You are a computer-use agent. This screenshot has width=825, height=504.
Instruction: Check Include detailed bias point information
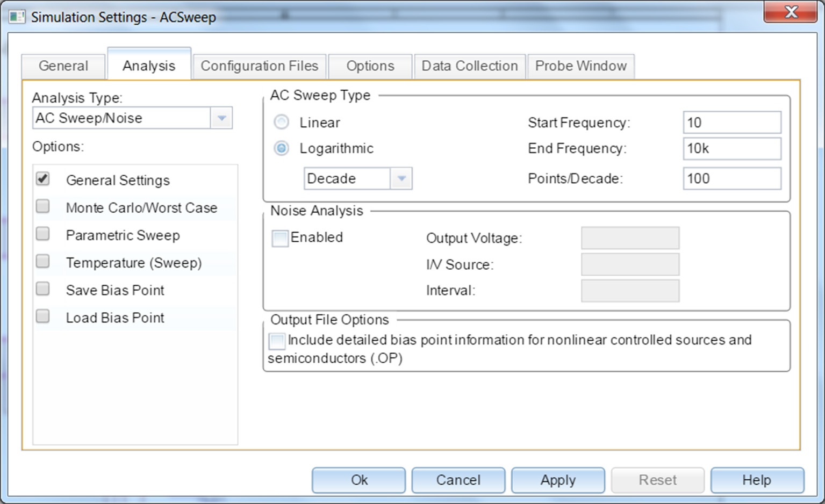click(277, 341)
